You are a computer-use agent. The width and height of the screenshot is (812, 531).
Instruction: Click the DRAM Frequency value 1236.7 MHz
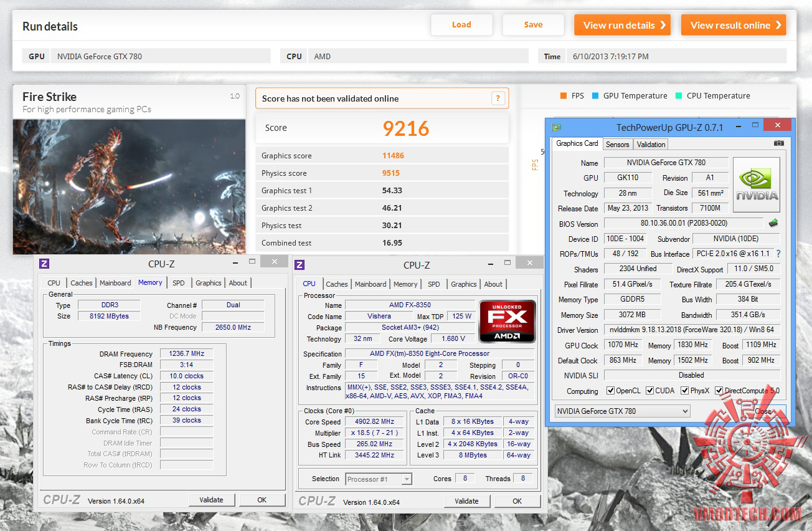click(x=187, y=354)
